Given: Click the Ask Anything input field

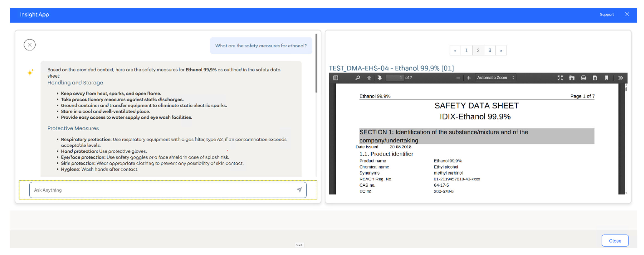Looking at the screenshot, I should [x=161, y=190].
